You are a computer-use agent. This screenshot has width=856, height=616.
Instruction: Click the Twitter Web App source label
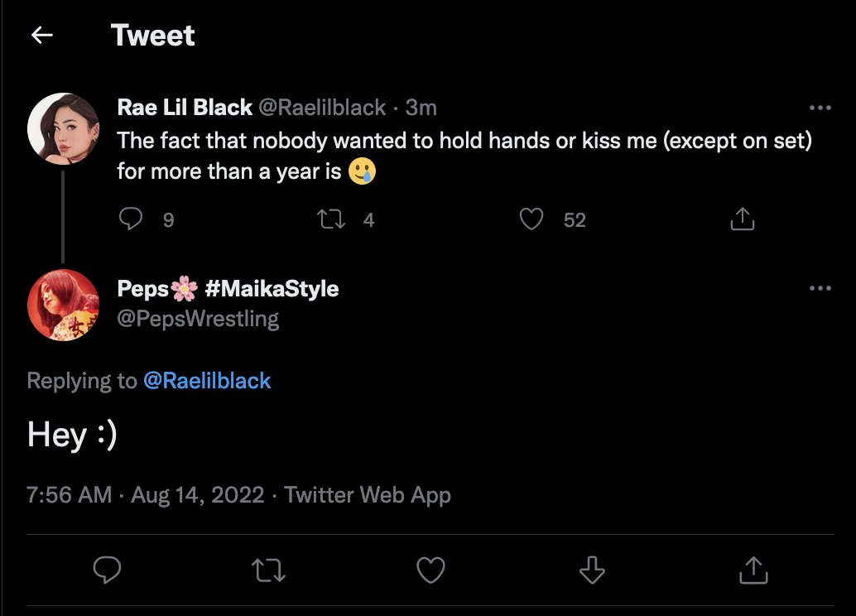tap(368, 495)
